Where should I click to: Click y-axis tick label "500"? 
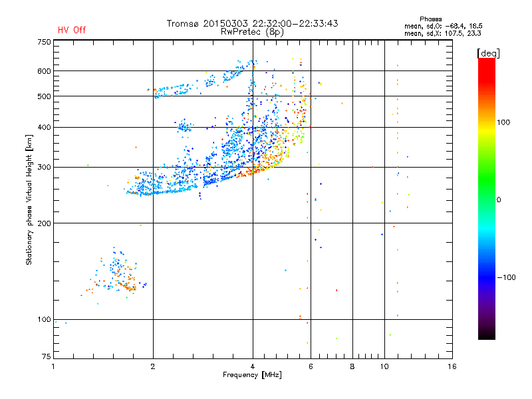point(44,96)
